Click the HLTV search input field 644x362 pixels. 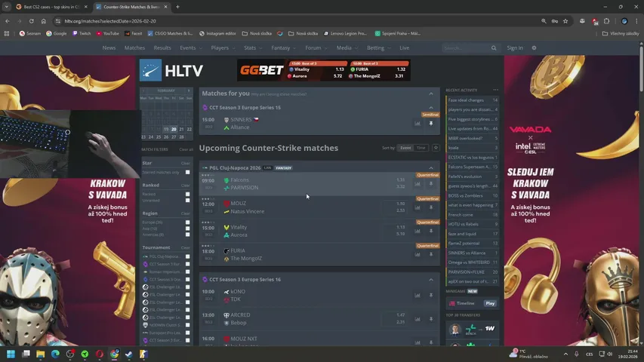(x=467, y=48)
